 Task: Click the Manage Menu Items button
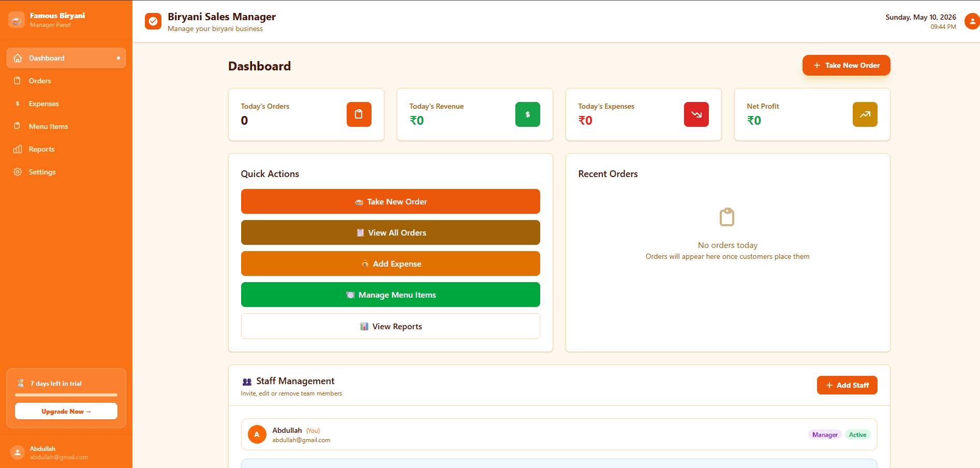(391, 295)
